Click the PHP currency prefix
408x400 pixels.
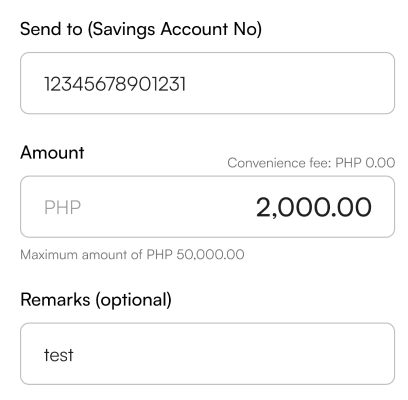pos(62,208)
